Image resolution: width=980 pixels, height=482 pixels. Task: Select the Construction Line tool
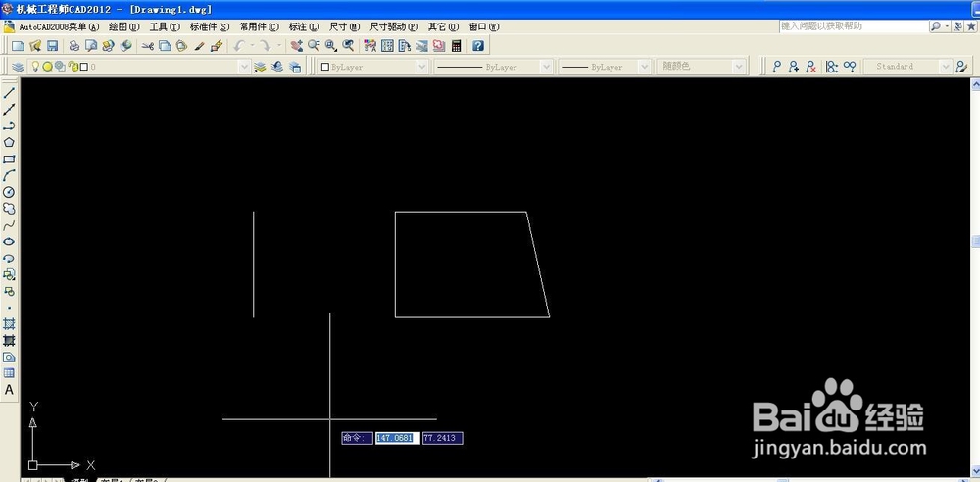coord(9,110)
